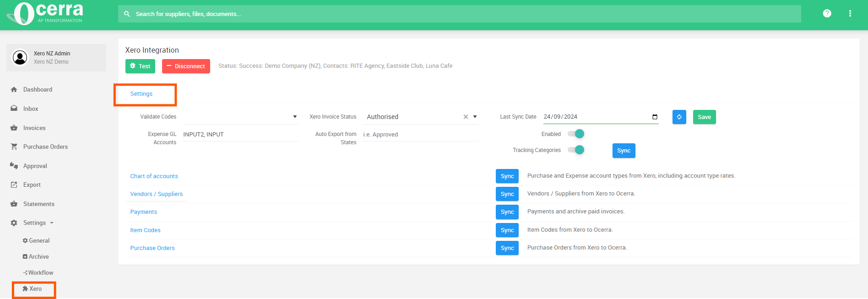Click the Ocerra logo

[x=45, y=13]
